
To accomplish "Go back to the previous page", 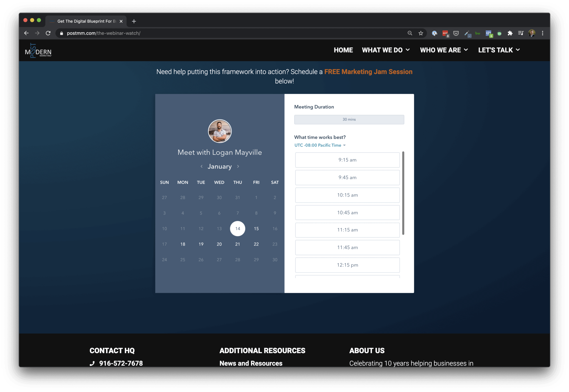I will point(26,33).
